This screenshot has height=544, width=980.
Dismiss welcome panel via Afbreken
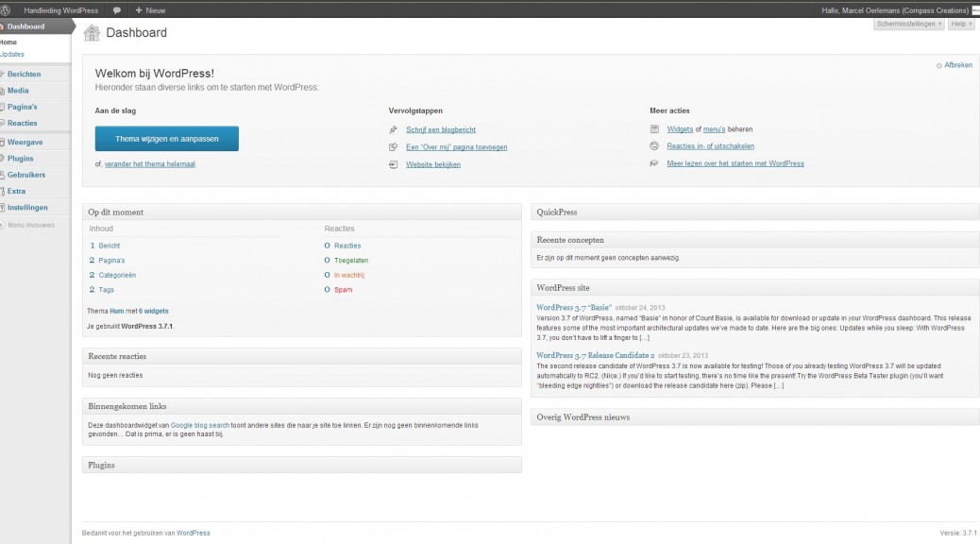[x=955, y=65]
